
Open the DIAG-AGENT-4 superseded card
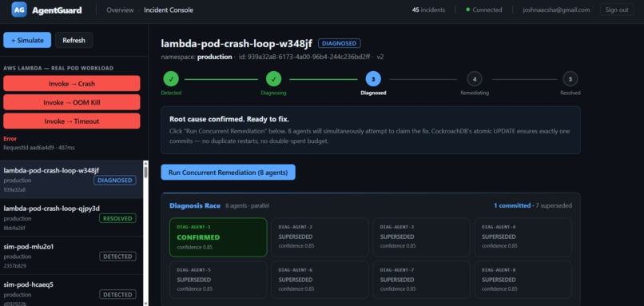pyautogui.click(x=523, y=237)
